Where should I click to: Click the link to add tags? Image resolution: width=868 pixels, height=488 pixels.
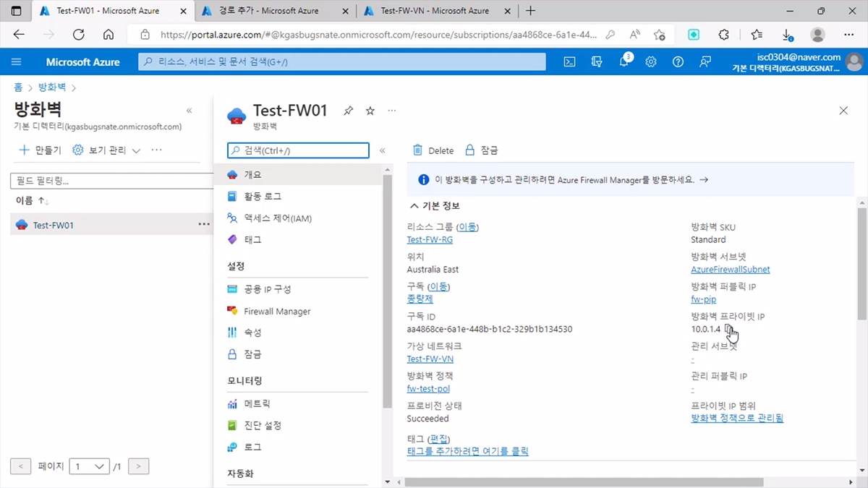point(468,451)
